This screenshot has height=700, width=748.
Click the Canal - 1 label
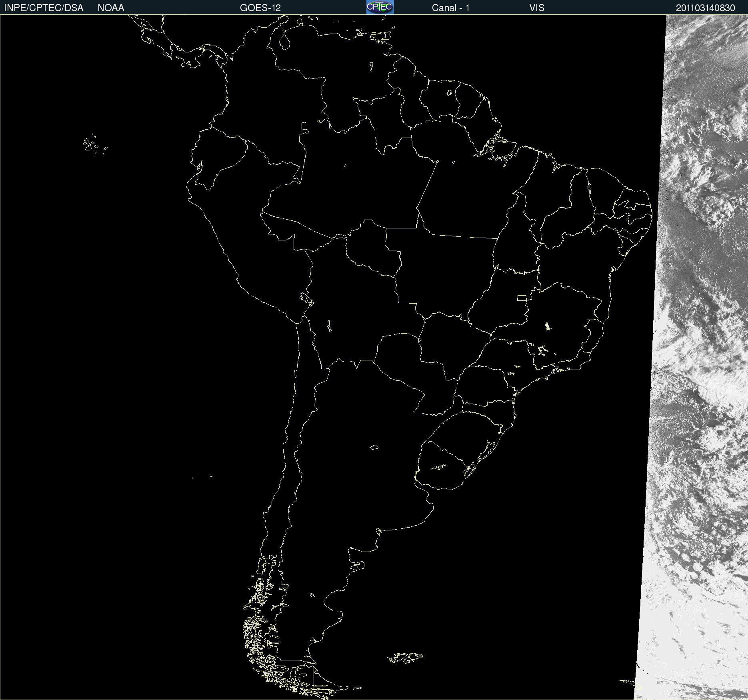click(x=451, y=8)
